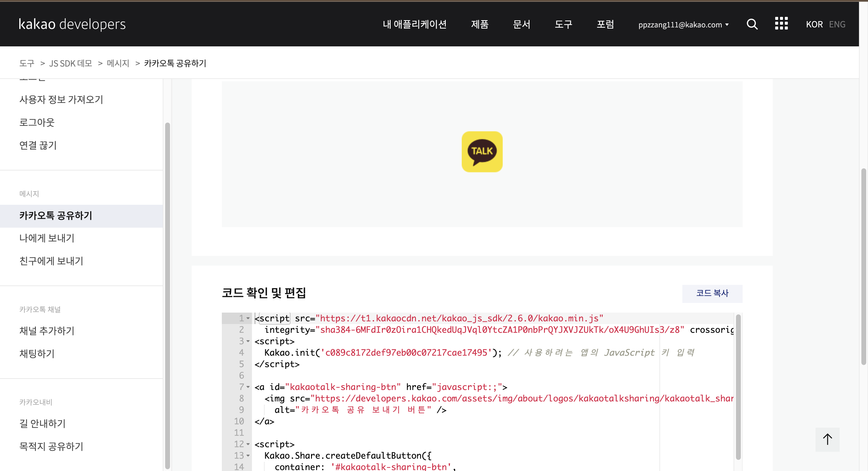The height and width of the screenshot is (471, 868).
Task: Switch language to ENG
Action: coord(837,24)
